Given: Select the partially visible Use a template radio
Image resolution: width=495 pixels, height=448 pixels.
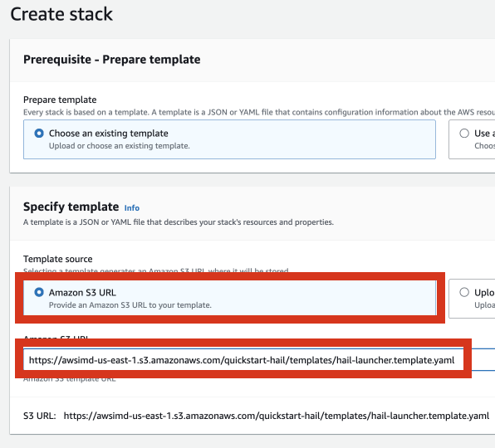Looking at the screenshot, I should click(464, 134).
